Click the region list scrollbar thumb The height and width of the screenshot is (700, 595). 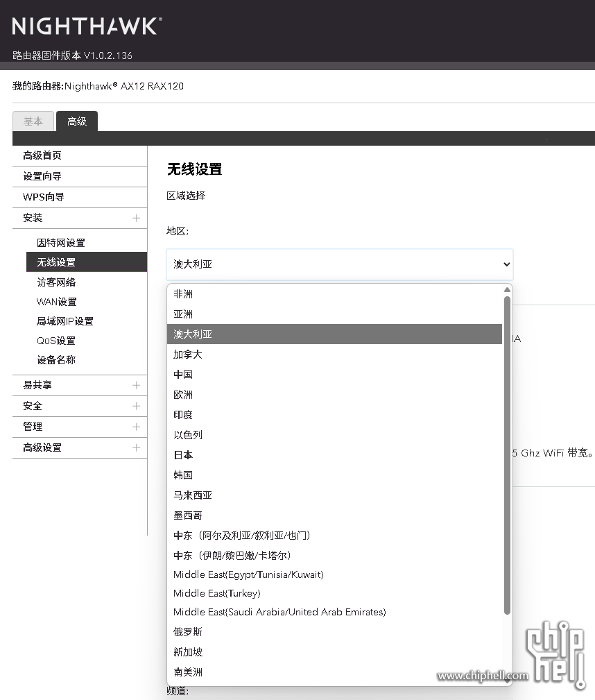[x=507, y=455]
